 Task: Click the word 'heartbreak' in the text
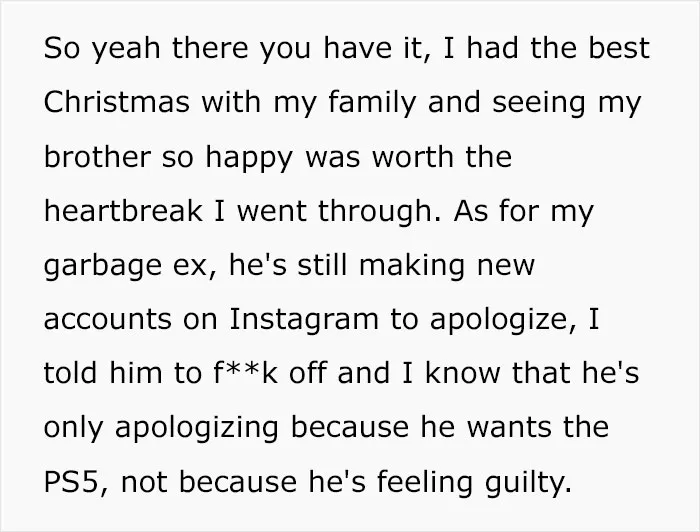point(123,210)
